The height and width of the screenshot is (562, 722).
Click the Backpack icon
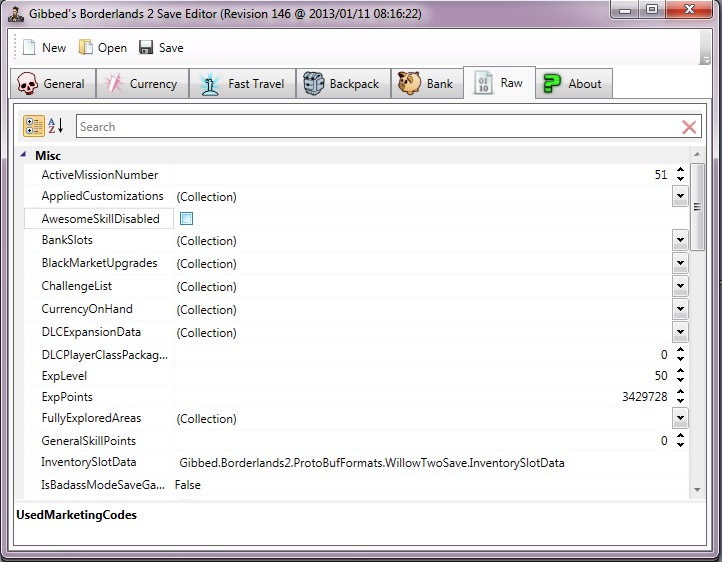(x=314, y=83)
